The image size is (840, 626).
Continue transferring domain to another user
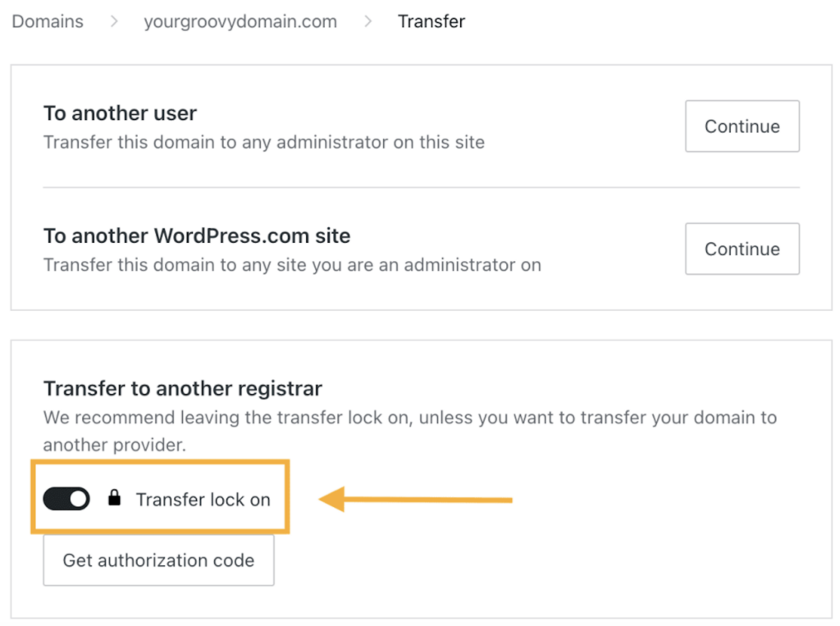coord(742,126)
